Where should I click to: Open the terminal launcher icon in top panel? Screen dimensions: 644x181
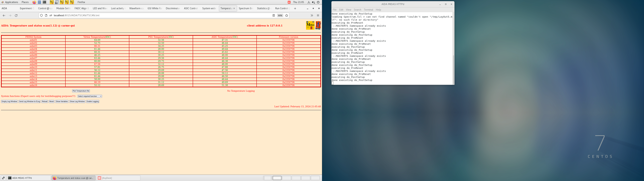point(44,2)
